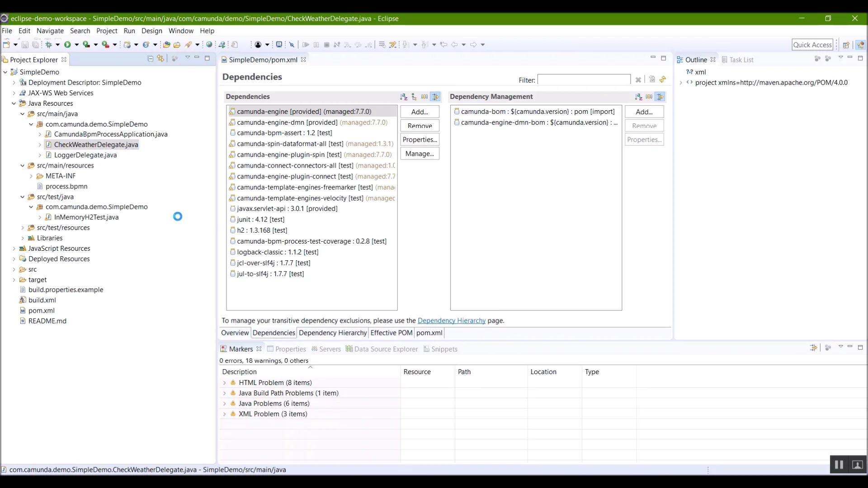The height and width of the screenshot is (488, 868).
Task: Click inside the Filter text field
Action: click(584, 80)
